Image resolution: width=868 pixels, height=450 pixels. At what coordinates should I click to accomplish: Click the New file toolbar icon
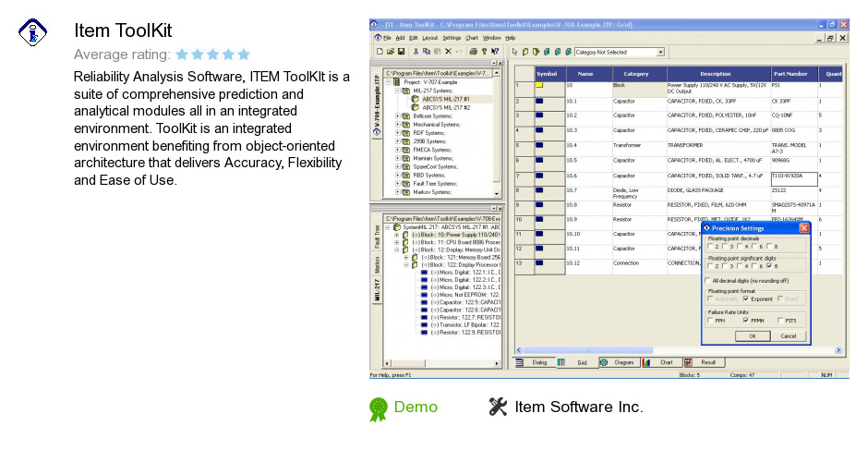[x=380, y=52]
